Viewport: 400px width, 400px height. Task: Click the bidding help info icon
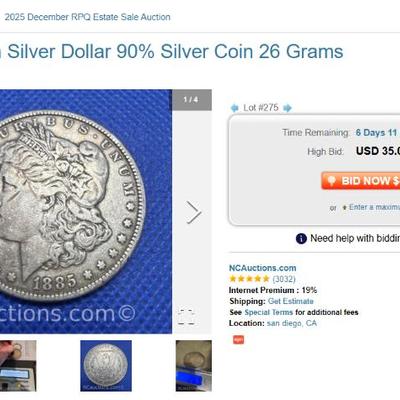(301, 239)
